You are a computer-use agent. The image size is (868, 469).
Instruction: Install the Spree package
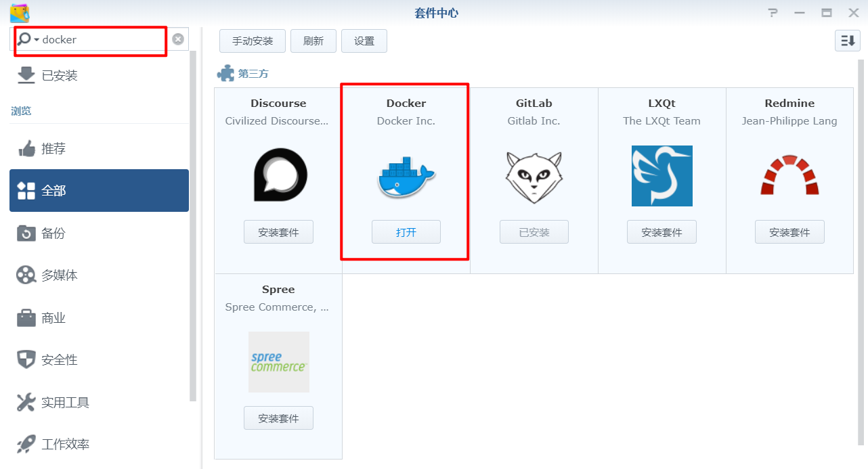(278, 418)
